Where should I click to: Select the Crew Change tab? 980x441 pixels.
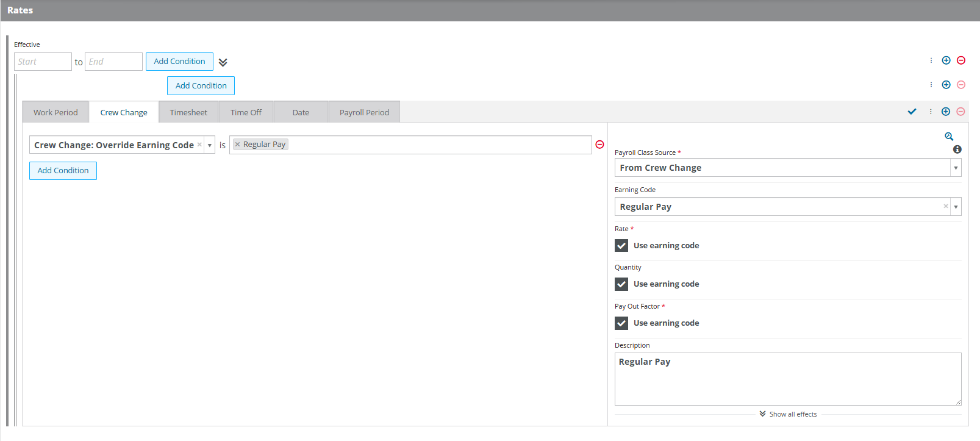124,112
